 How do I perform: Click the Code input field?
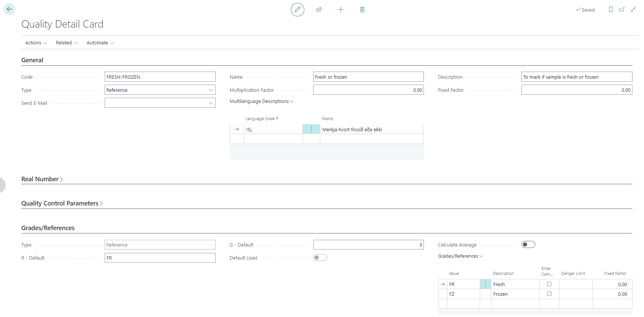(x=160, y=77)
